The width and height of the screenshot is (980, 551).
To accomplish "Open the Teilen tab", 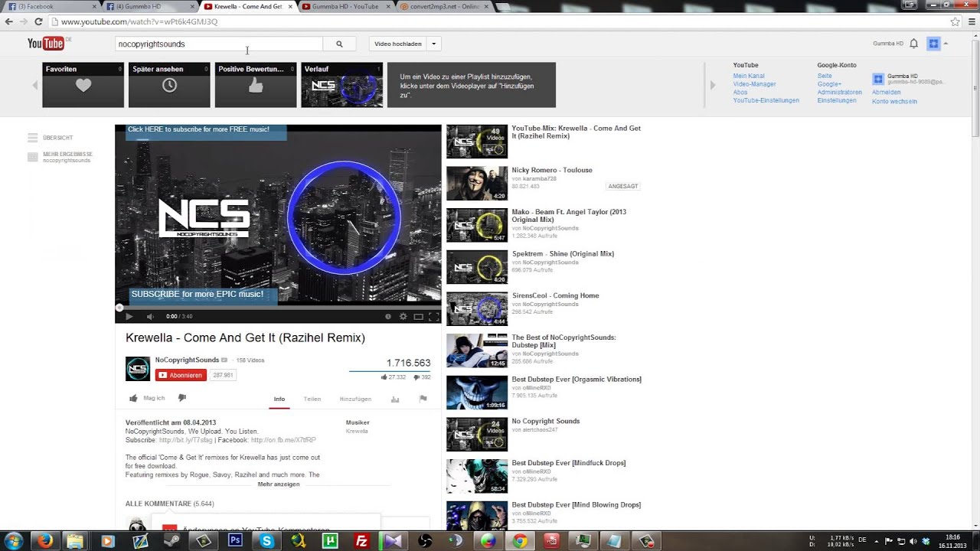I will [312, 399].
